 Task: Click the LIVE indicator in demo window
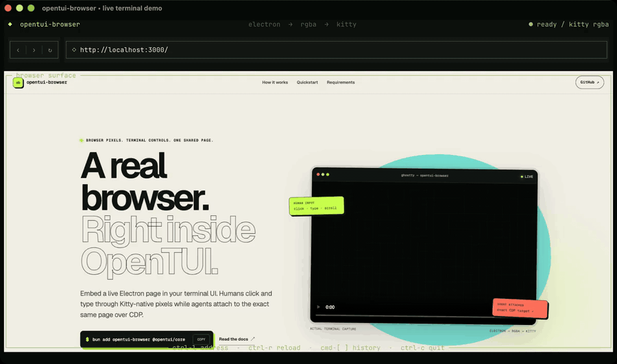point(527,177)
